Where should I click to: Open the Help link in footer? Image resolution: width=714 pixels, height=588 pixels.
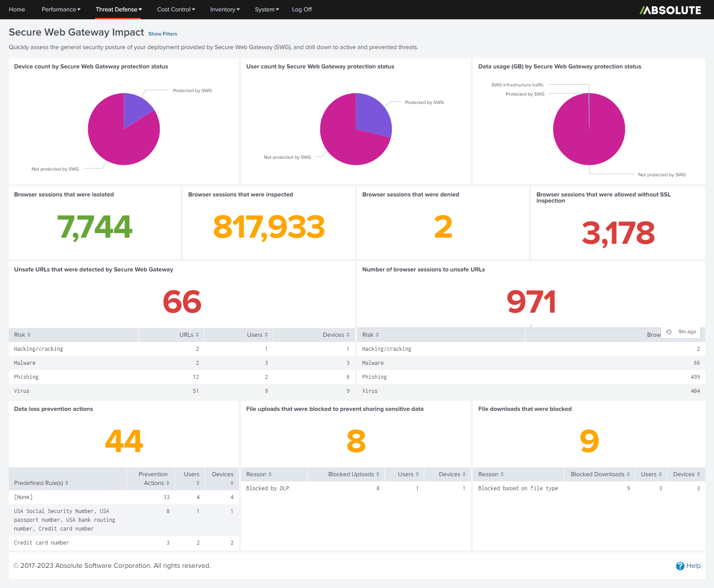(688, 566)
